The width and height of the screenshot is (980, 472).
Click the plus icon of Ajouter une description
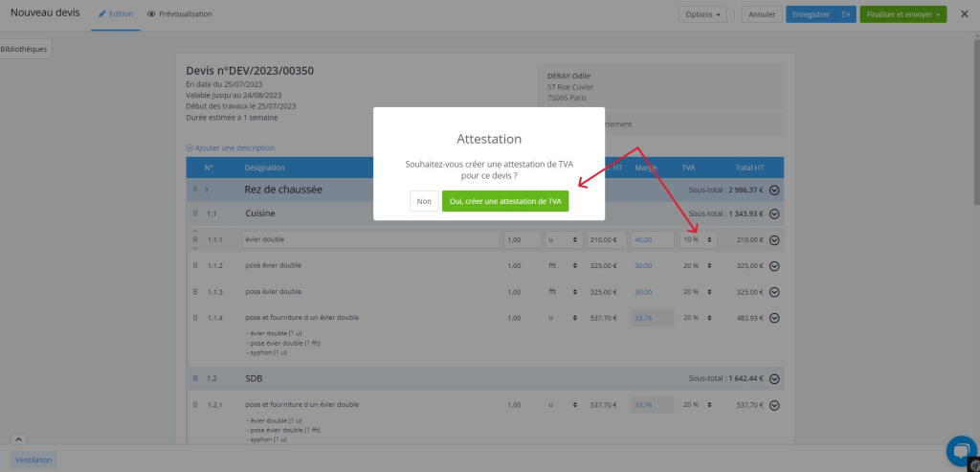coord(189,147)
